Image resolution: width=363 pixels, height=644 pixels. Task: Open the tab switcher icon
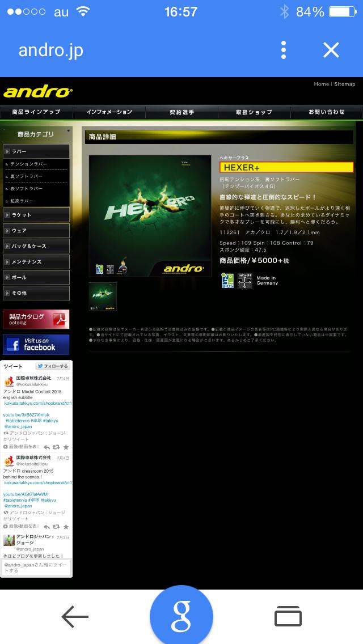pos(288,616)
